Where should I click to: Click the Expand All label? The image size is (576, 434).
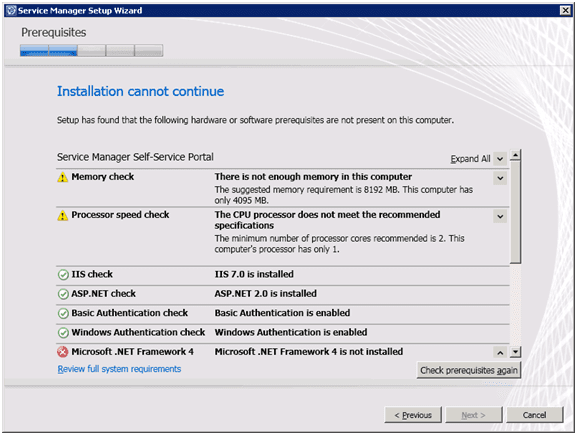coord(470,159)
